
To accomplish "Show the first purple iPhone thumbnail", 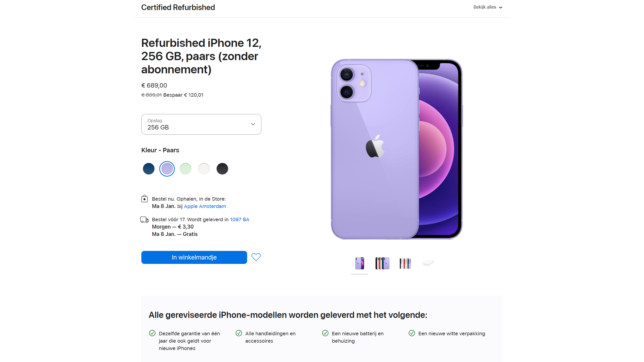I will tap(360, 263).
